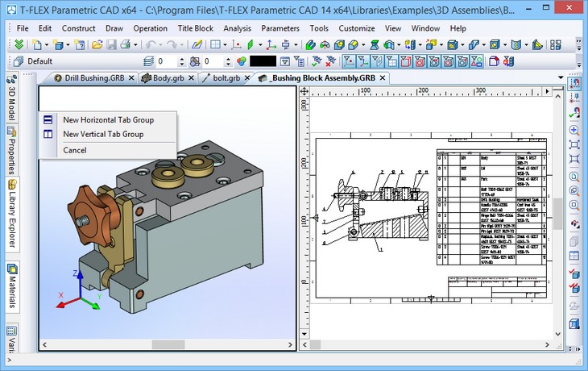Open the Operation menu
588x371 pixels.
tap(151, 28)
